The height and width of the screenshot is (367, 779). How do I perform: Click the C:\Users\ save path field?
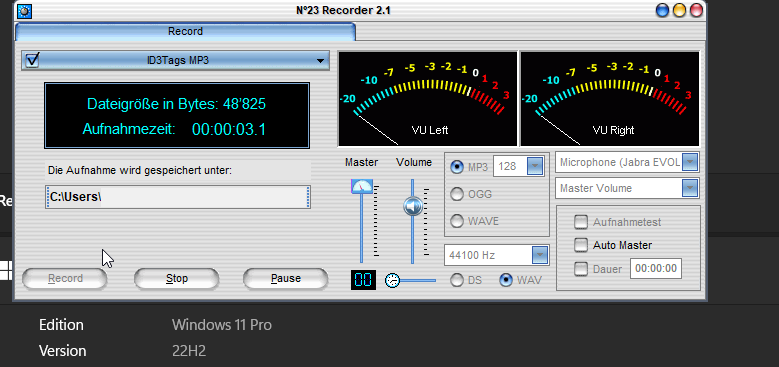tap(178, 197)
